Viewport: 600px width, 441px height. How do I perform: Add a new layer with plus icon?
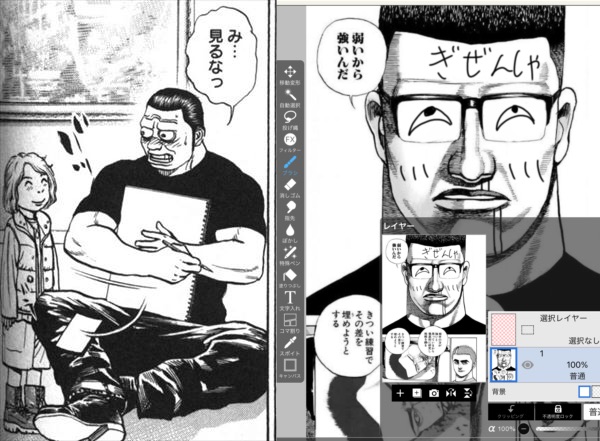(x=400, y=393)
